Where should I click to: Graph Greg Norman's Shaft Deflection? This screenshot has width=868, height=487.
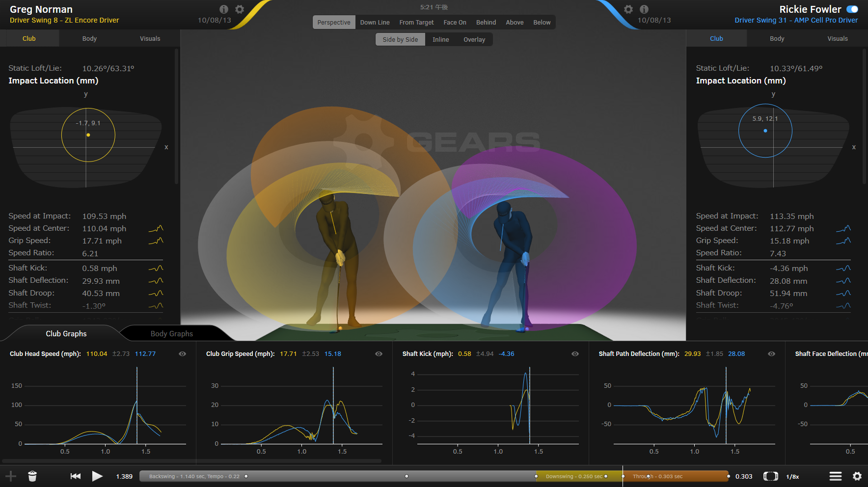pos(156,281)
